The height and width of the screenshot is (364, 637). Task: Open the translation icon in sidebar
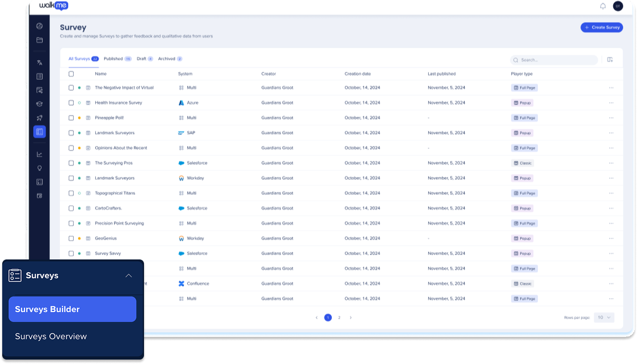(x=39, y=63)
